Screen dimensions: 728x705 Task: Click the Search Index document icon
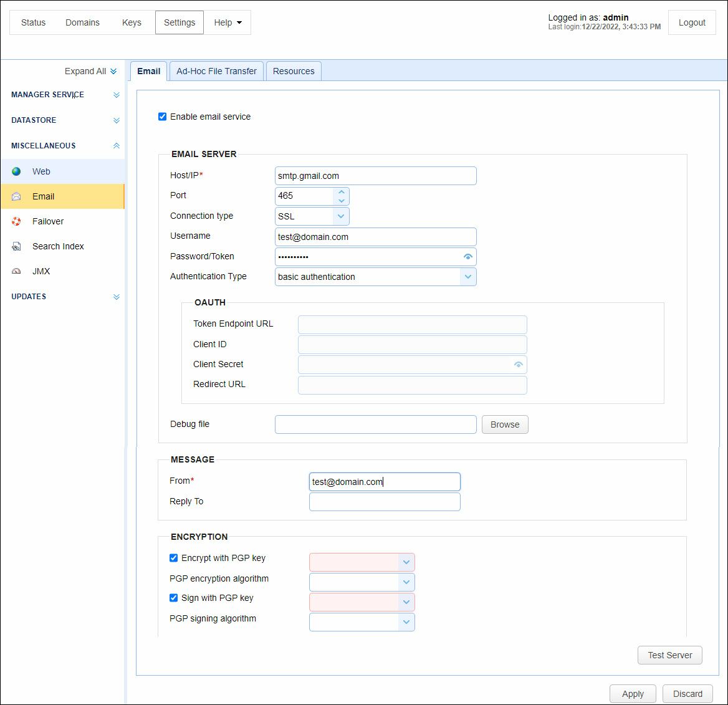point(16,247)
